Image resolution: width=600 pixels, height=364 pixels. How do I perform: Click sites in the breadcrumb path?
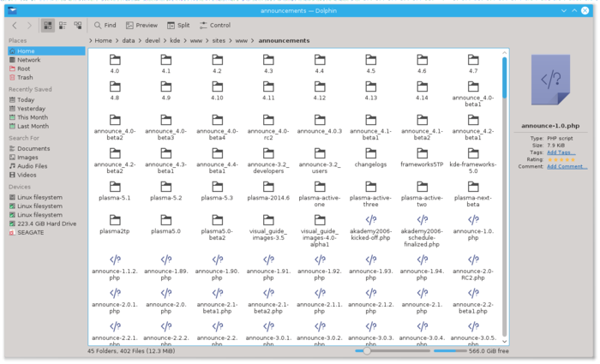(x=219, y=40)
